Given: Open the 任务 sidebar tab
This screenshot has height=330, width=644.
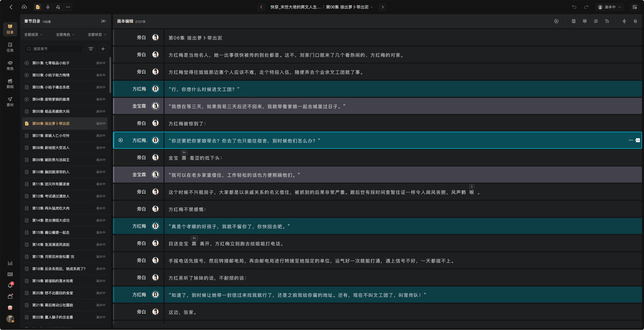Looking at the screenshot, I should coord(10,47).
